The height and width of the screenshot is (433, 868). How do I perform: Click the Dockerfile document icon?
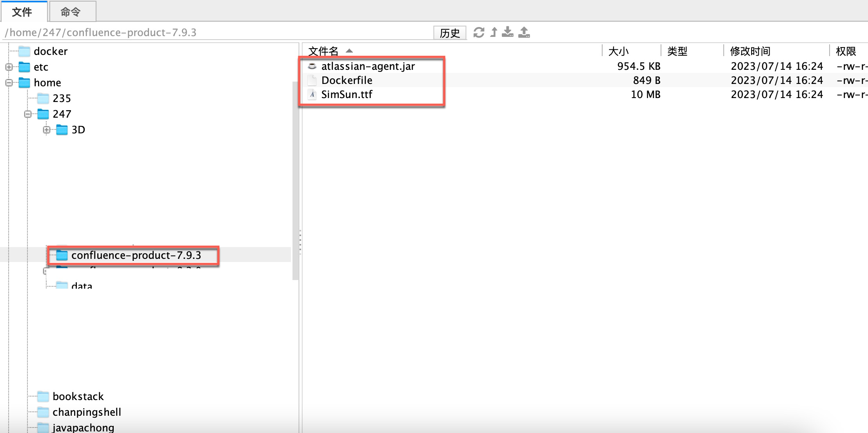tap(312, 80)
